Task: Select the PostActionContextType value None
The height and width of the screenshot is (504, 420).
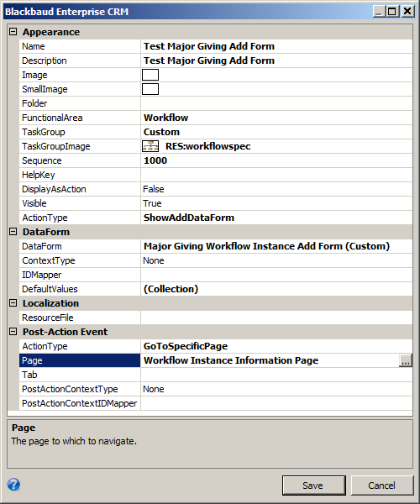Action: 276,389
